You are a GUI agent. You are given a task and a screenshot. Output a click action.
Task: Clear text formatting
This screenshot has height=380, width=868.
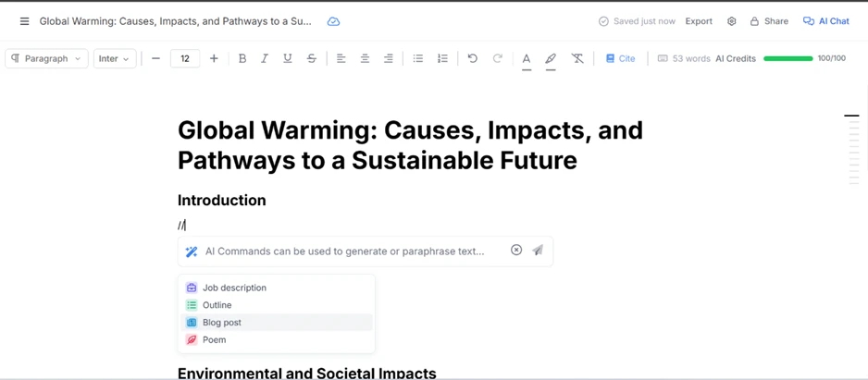point(577,58)
